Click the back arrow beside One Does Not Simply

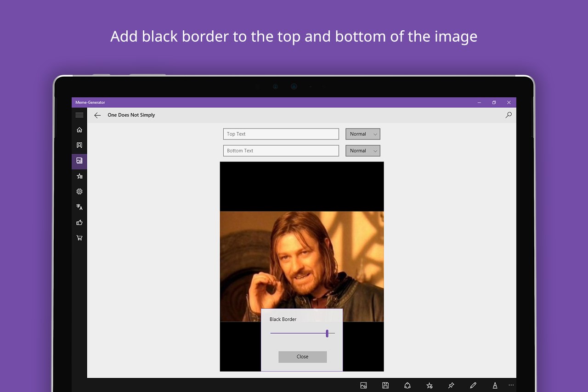tap(97, 115)
